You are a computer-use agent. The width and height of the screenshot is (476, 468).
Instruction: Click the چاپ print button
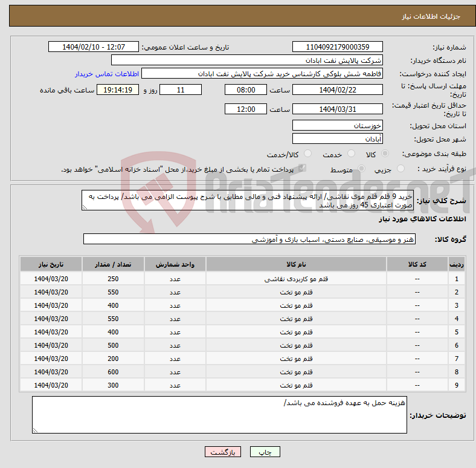[x=265, y=452]
